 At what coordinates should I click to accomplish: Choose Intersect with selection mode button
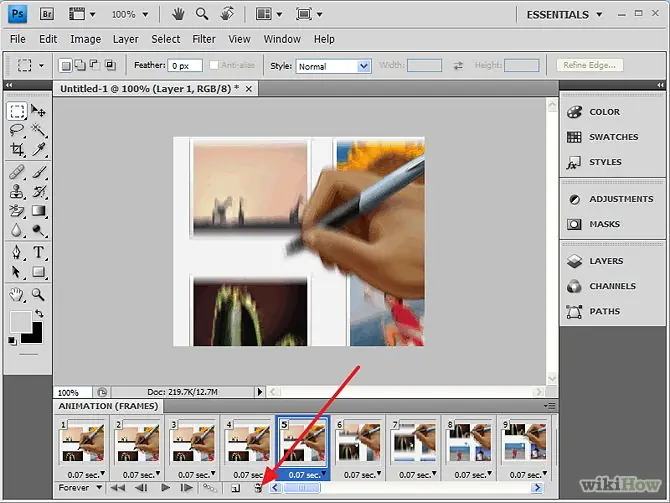[110, 65]
